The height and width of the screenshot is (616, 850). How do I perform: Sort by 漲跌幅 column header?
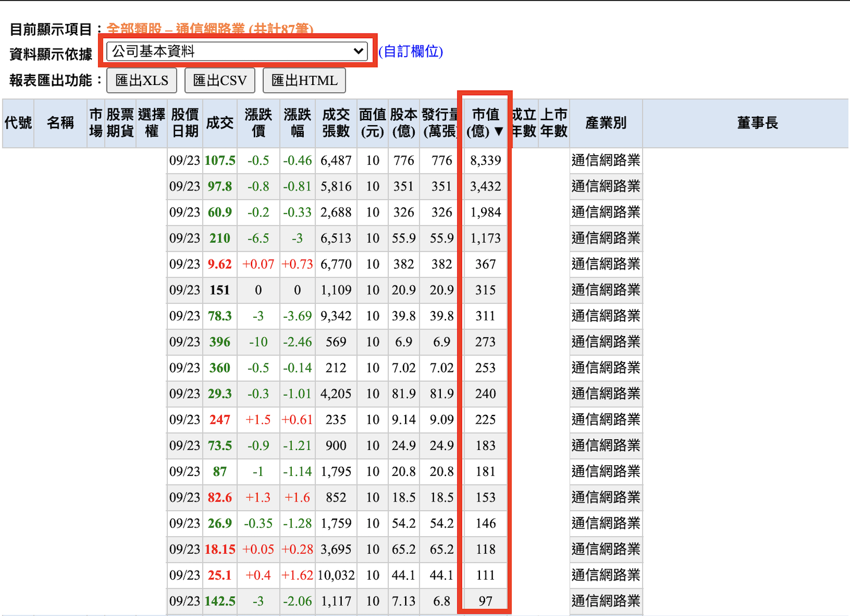point(297,123)
